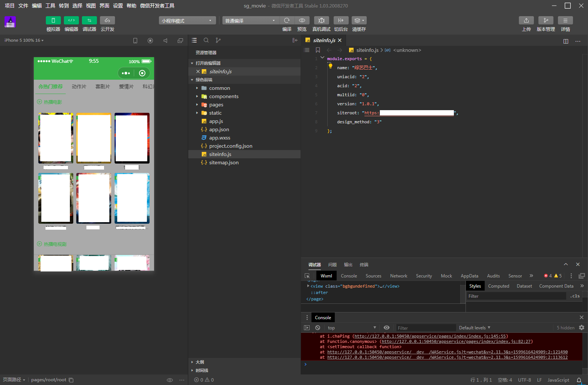Click the upload (上传) icon
This screenshot has width=588, height=385.
point(526,20)
